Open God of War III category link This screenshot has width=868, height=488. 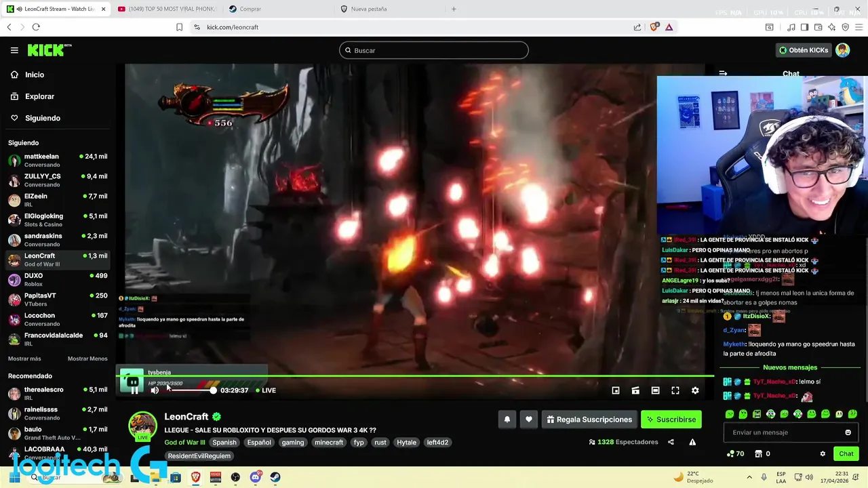[184, 443]
